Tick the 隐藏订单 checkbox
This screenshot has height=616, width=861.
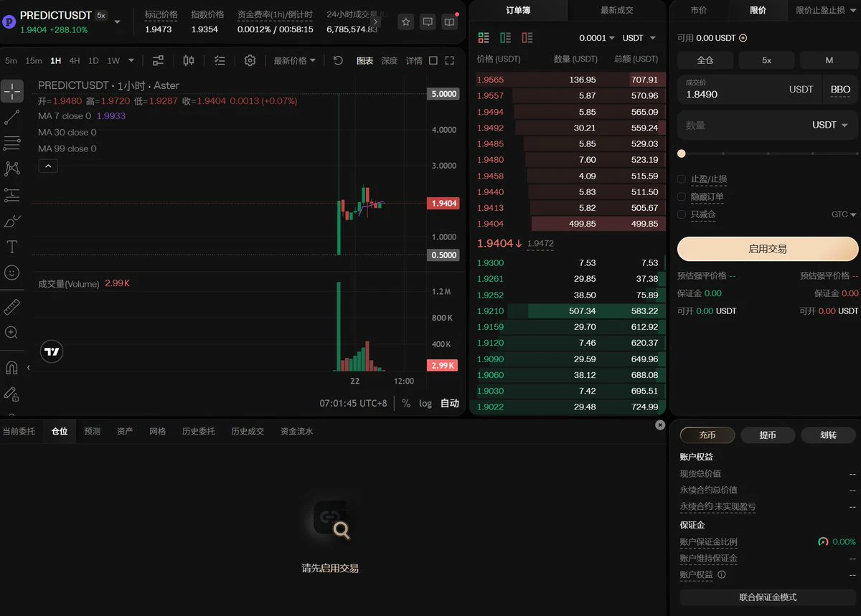682,196
